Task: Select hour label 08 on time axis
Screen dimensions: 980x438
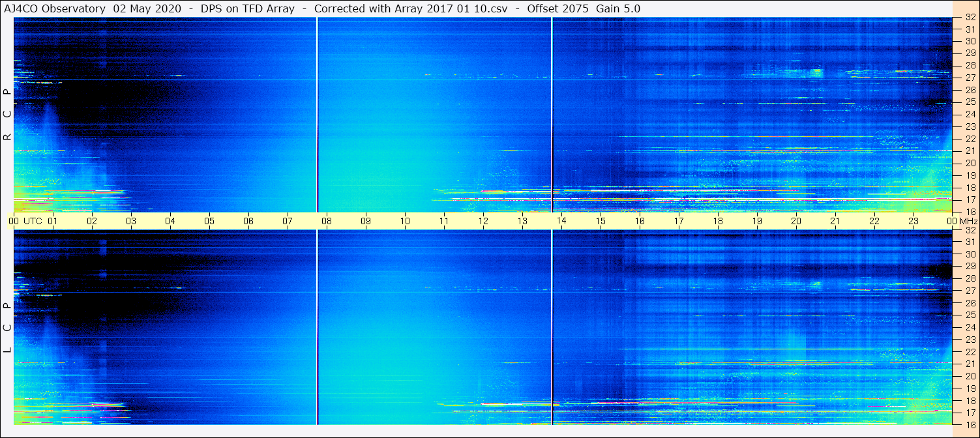Action: tap(327, 221)
